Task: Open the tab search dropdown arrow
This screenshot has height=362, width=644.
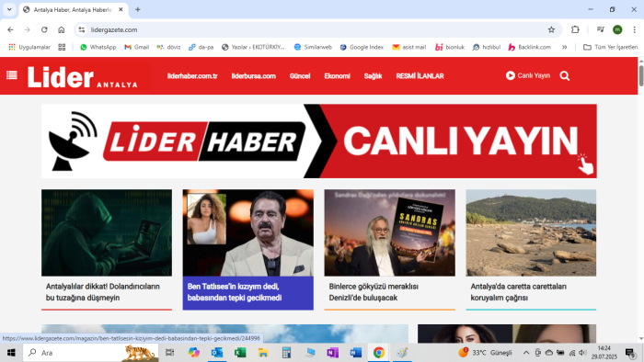Action: tap(9, 9)
